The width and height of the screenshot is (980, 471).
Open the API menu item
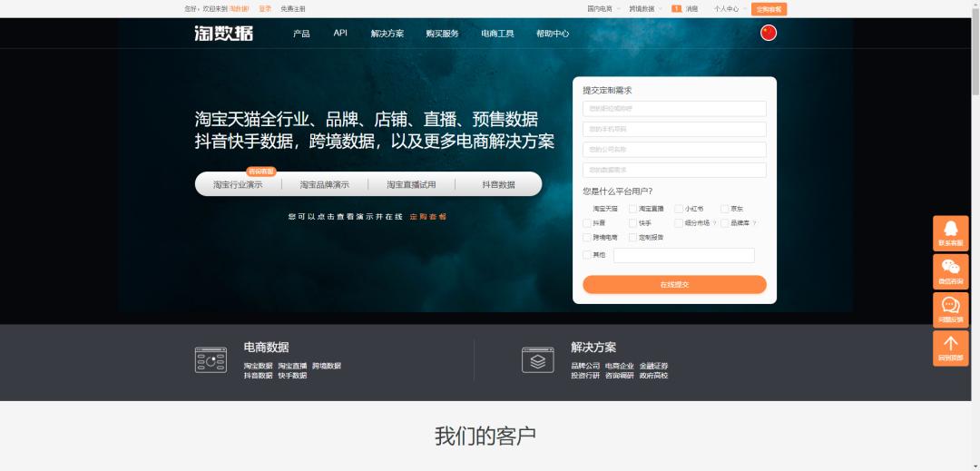340,33
